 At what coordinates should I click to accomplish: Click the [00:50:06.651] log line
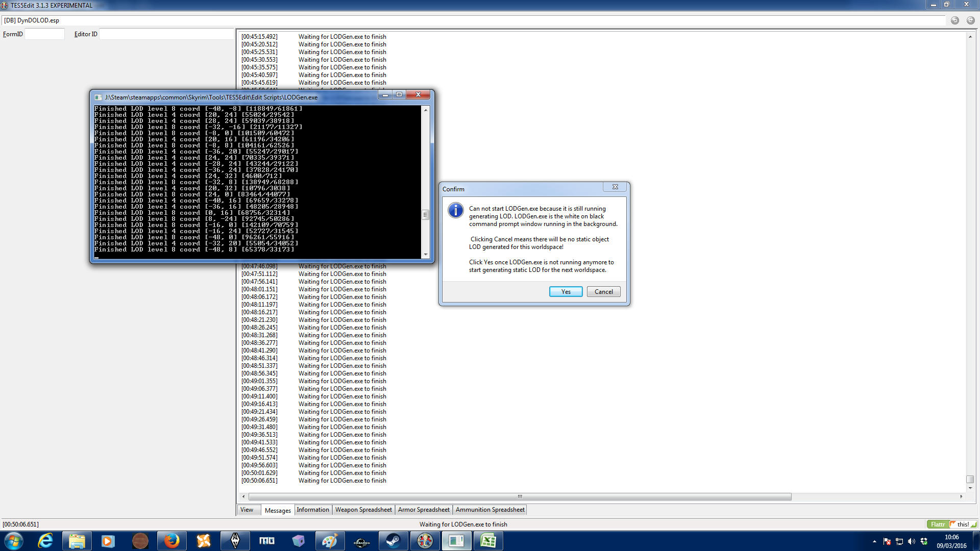(313, 481)
